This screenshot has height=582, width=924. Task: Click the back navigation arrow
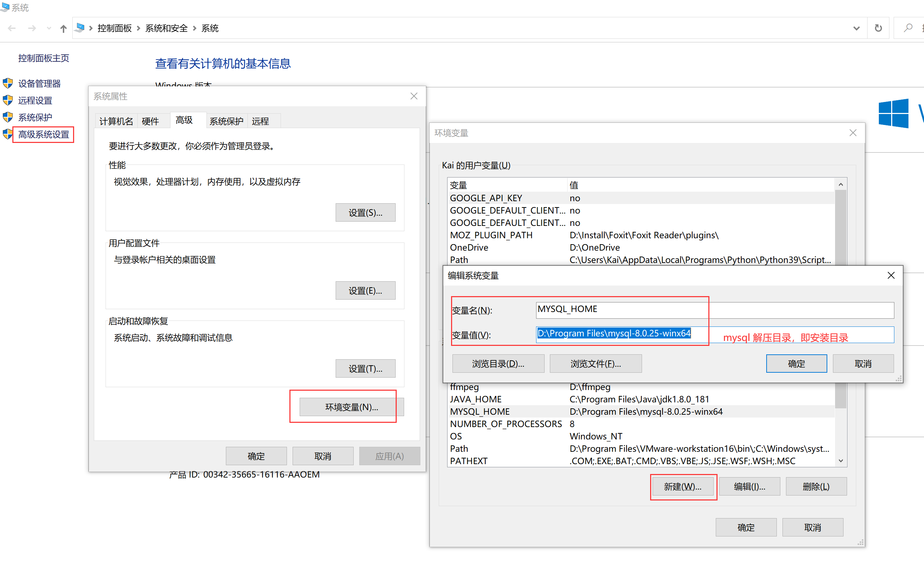[12, 28]
